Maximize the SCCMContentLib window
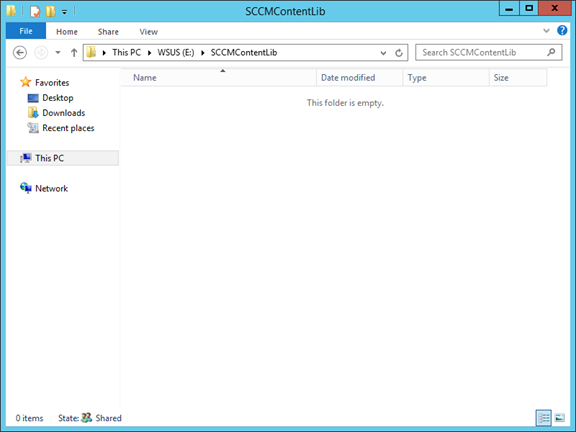Viewport: 576px width, 432px height. click(529, 8)
